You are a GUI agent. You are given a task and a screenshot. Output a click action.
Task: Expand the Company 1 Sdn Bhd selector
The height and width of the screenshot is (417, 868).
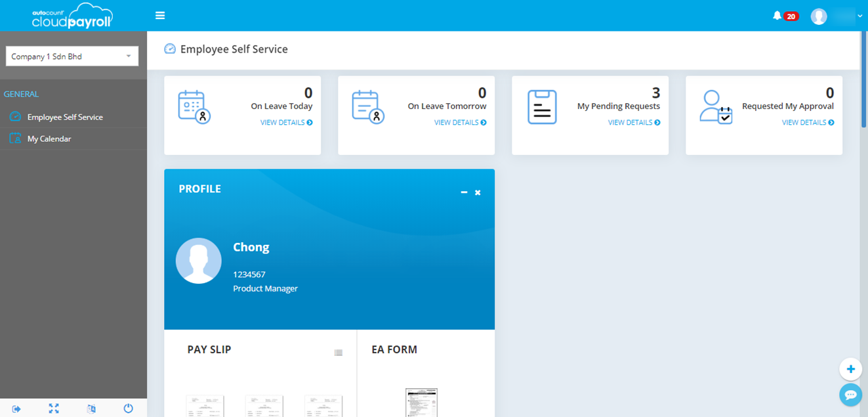click(x=72, y=56)
